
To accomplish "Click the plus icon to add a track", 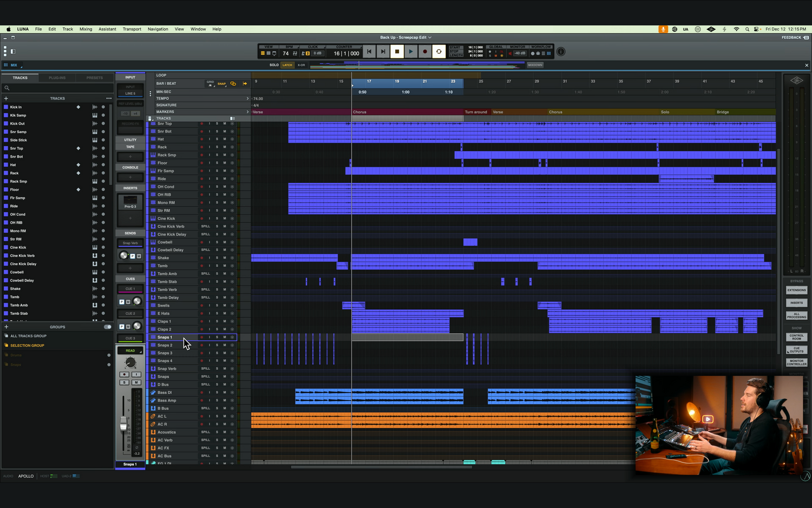I will (x=6, y=99).
